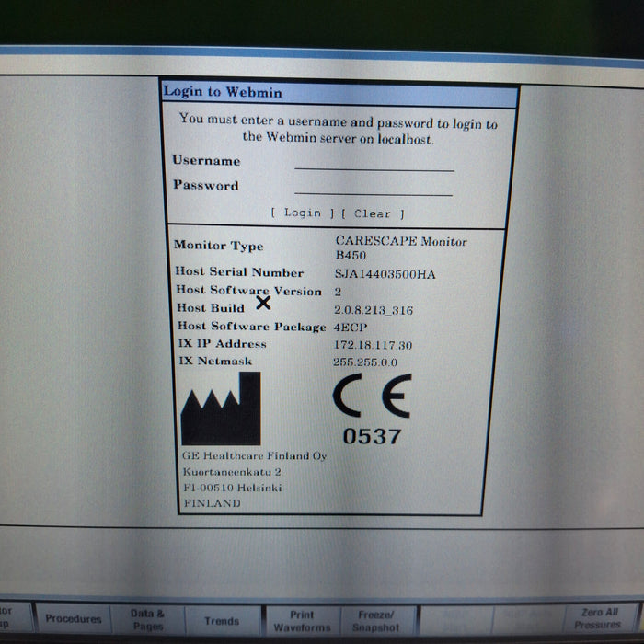The width and height of the screenshot is (644, 644).
Task: Open the Trends button
Action: point(222,621)
